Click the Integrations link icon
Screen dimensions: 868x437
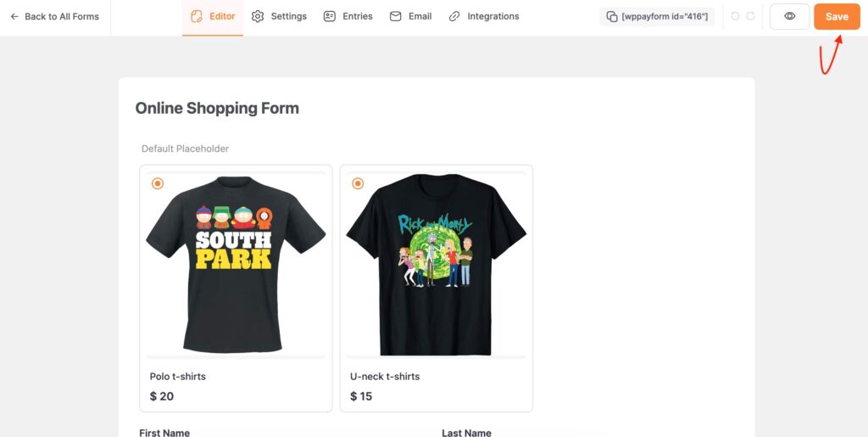click(x=454, y=17)
